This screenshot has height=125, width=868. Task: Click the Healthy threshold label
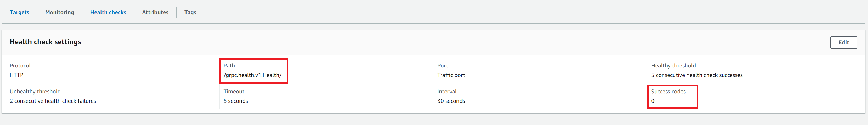click(673, 66)
